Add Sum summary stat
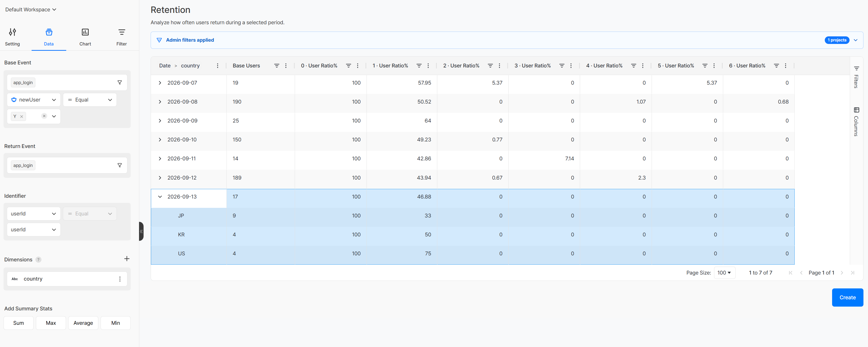This screenshot has height=347, width=868. [x=18, y=323]
